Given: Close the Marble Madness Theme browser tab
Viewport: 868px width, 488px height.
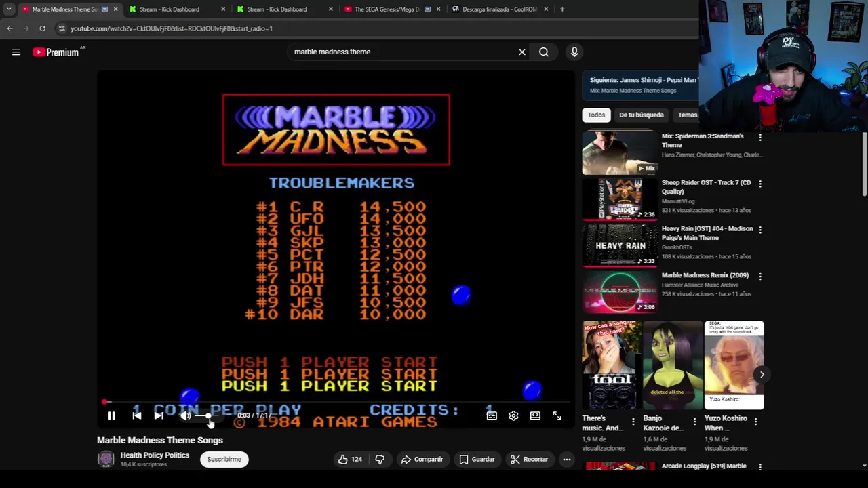Looking at the screenshot, I should [x=115, y=9].
